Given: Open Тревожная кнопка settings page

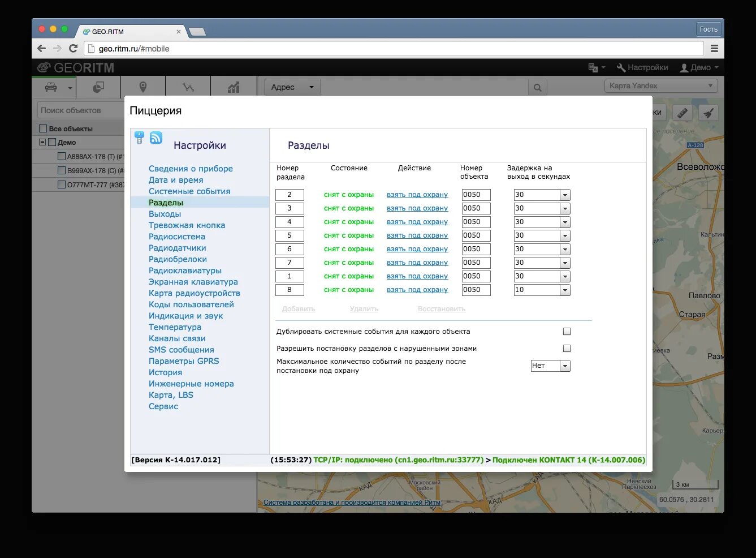Looking at the screenshot, I should click(x=187, y=225).
